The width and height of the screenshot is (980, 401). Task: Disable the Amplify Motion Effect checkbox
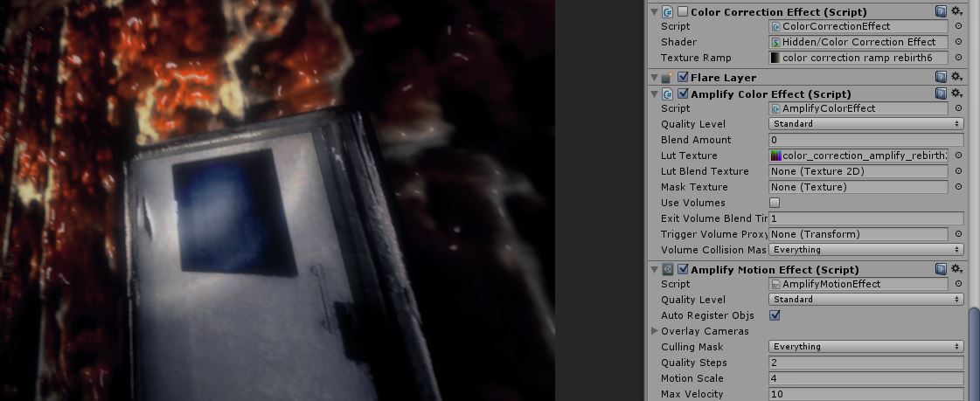click(x=683, y=270)
